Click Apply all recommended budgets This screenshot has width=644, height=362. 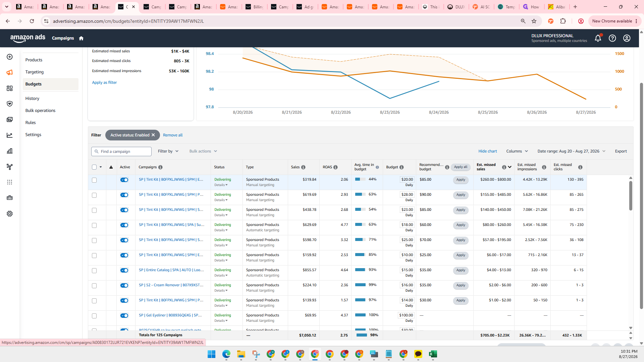coord(461,167)
